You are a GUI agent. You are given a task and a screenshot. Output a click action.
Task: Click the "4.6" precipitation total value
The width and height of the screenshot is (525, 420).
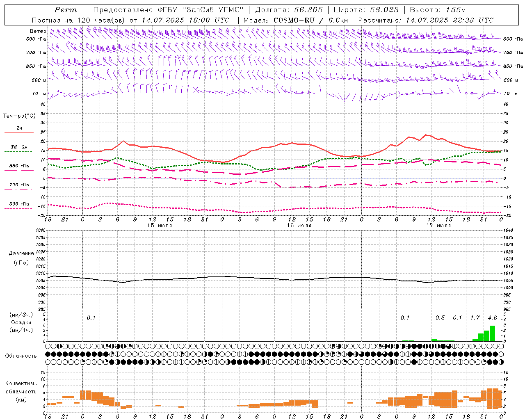pos(492,318)
